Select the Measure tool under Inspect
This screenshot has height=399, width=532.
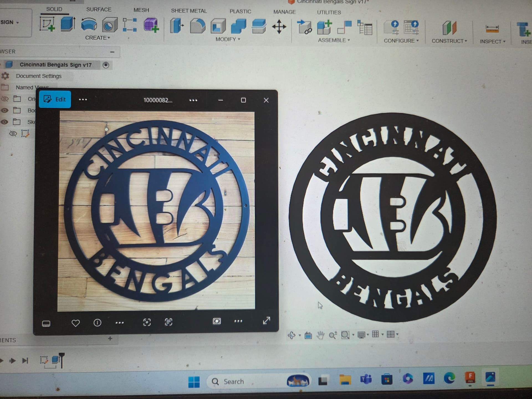pyautogui.click(x=492, y=29)
